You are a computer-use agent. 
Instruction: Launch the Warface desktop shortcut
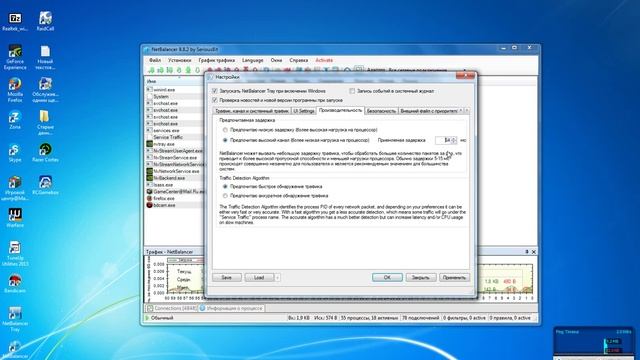point(15,217)
